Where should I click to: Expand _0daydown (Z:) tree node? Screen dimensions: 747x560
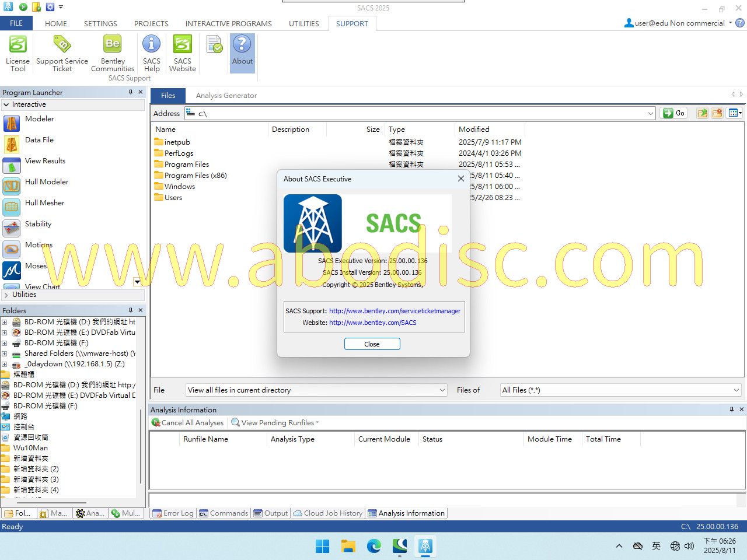pos(5,364)
